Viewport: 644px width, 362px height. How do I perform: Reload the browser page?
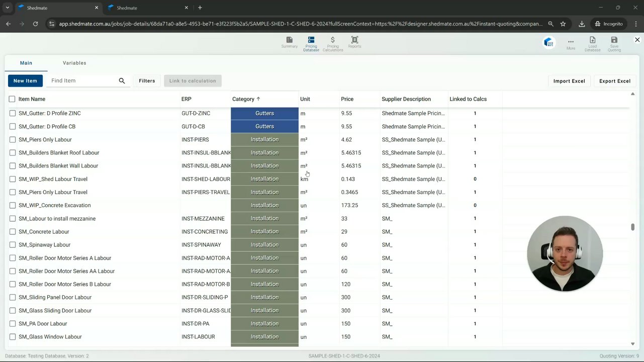(x=35, y=24)
